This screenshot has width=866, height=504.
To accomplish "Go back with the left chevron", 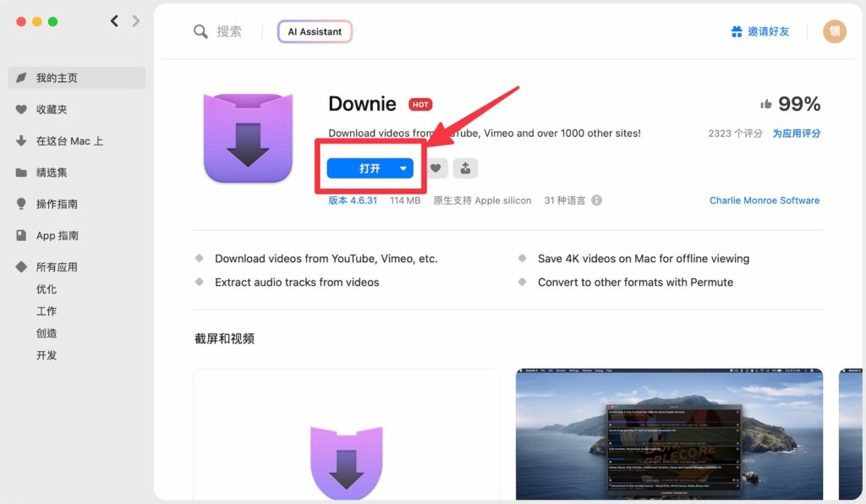I will click(114, 21).
